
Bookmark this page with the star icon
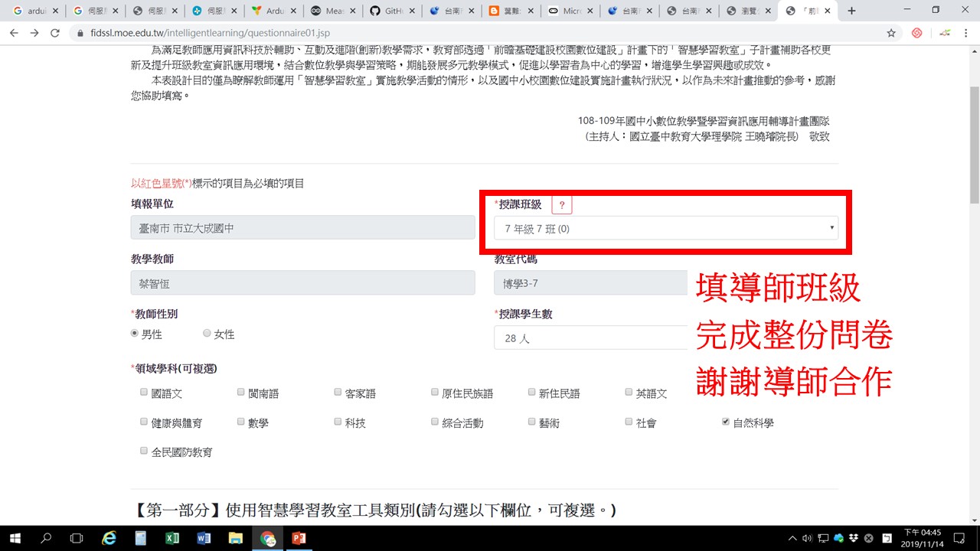pyautogui.click(x=891, y=34)
